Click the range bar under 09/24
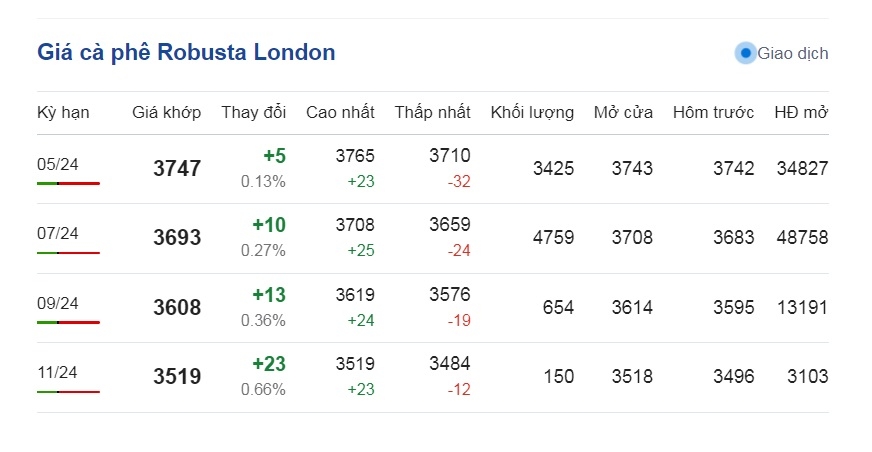872x452 pixels. (68, 322)
